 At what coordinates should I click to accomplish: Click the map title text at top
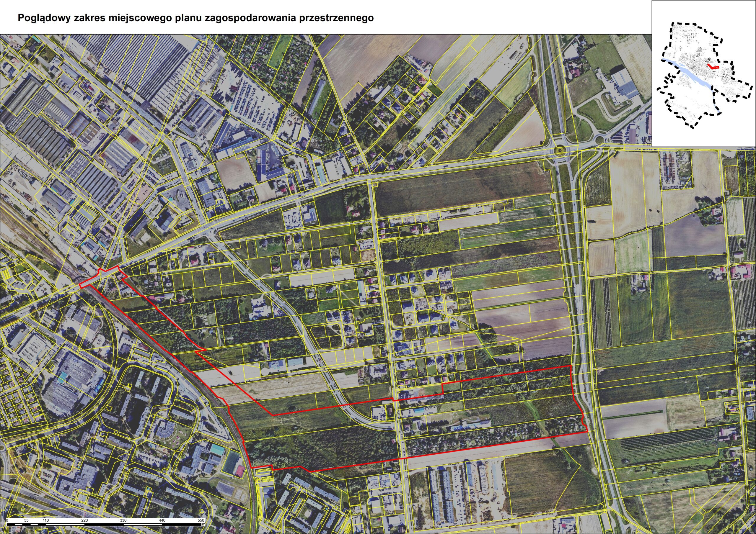coord(195,18)
